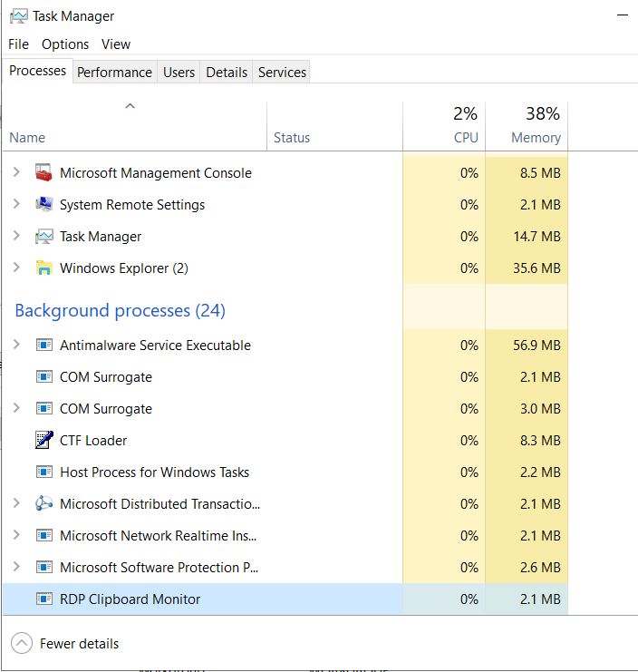
Task: Expand the Windows Explorer (2) process group
Action: (x=16, y=268)
